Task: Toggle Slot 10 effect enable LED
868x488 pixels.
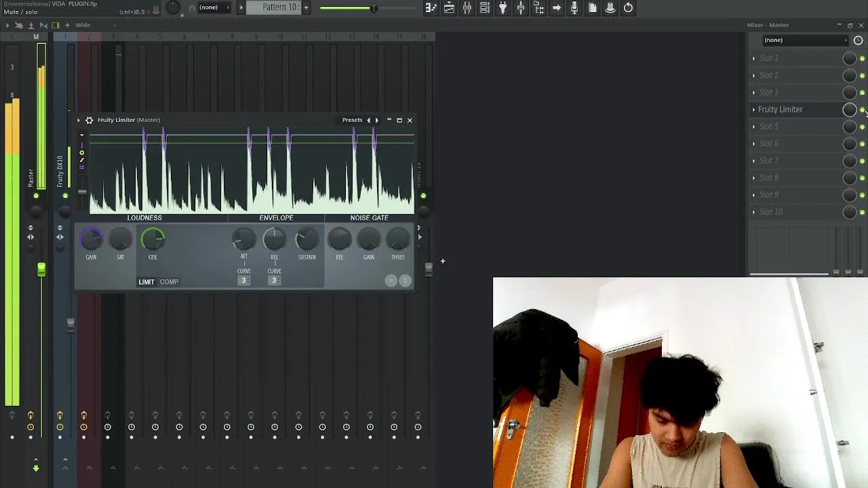Action: click(x=862, y=212)
